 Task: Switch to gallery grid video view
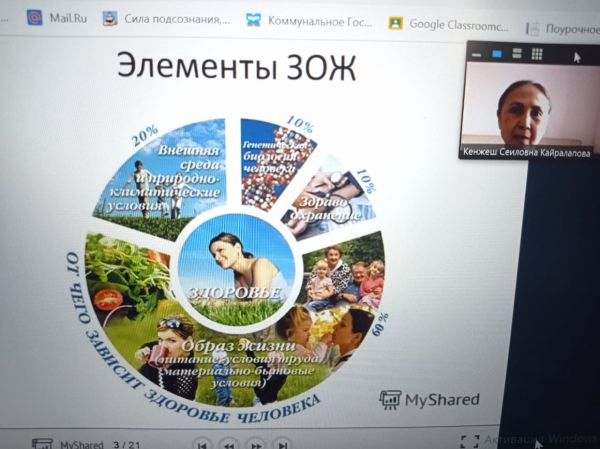click(x=537, y=53)
